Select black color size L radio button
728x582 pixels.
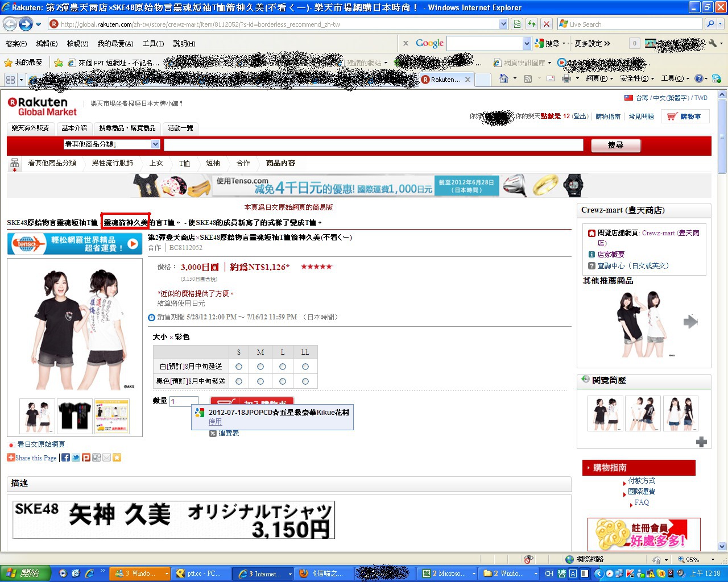(283, 381)
